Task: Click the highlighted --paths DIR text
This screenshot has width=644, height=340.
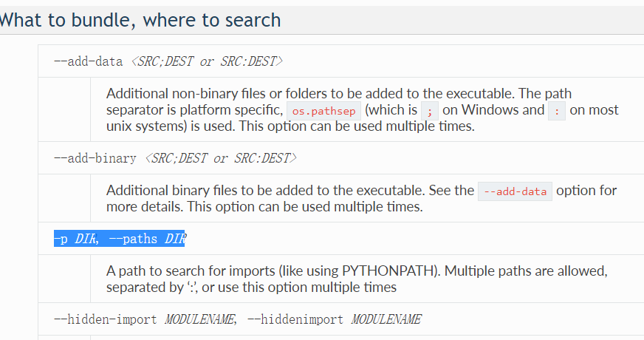Action: point(147,239)
